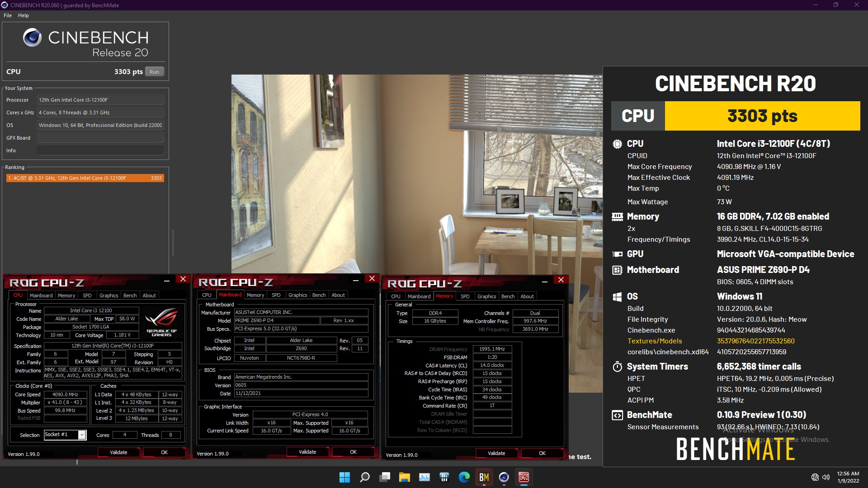Click Validate in first CPU-Z window

[118, 452]
